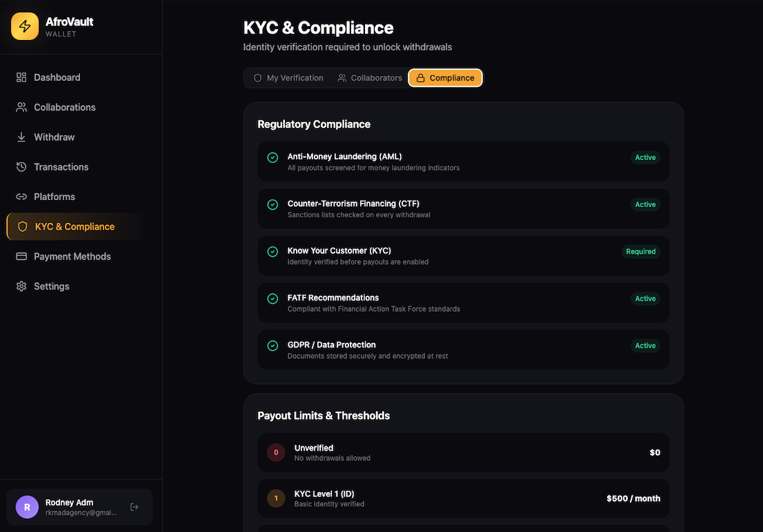Open Dashboard from the sidebar
The width and height of the screenshot is (763, 532).
click(57, 77)
